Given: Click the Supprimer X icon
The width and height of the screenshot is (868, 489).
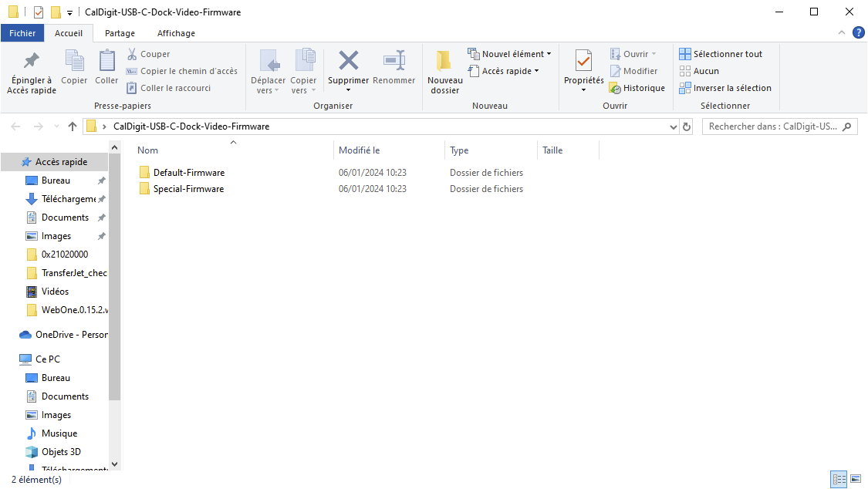Looking at the screenshot, I should coord(348,61).
